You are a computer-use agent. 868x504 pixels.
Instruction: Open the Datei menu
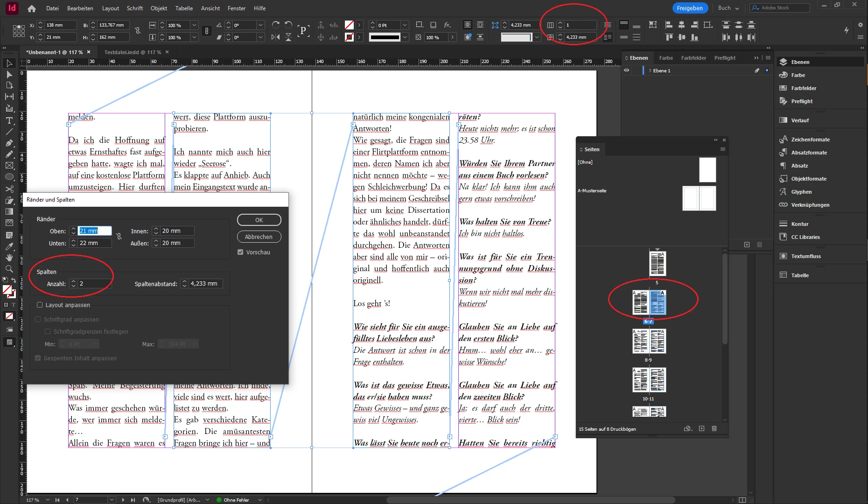point(52,8)
